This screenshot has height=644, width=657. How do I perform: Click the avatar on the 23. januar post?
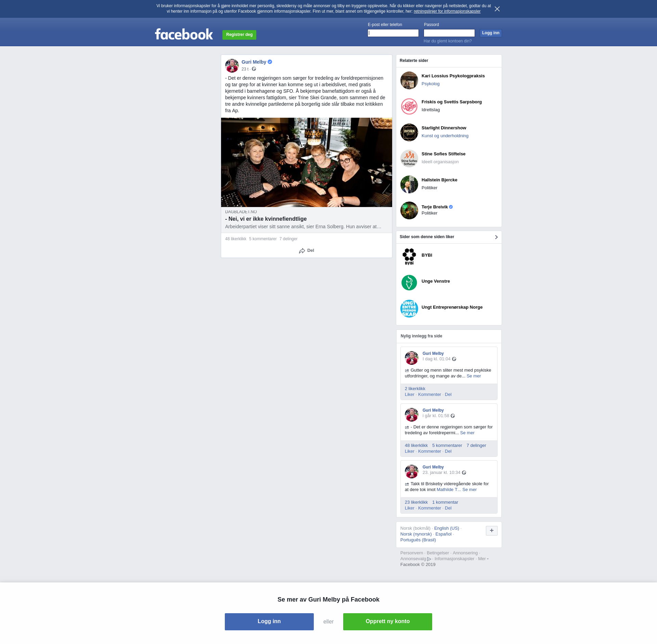pos(412,472)
